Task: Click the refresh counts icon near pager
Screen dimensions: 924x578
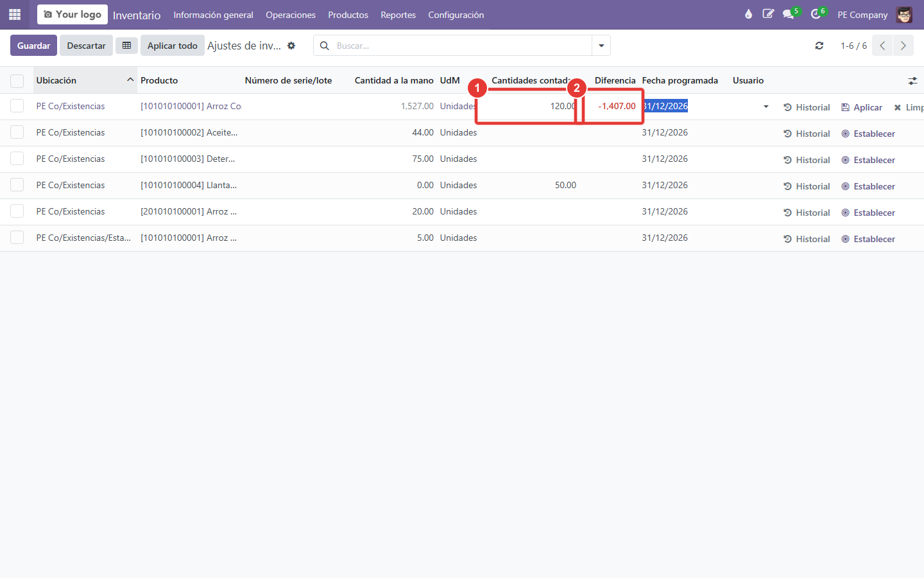Action: click(x=819, y=46)
